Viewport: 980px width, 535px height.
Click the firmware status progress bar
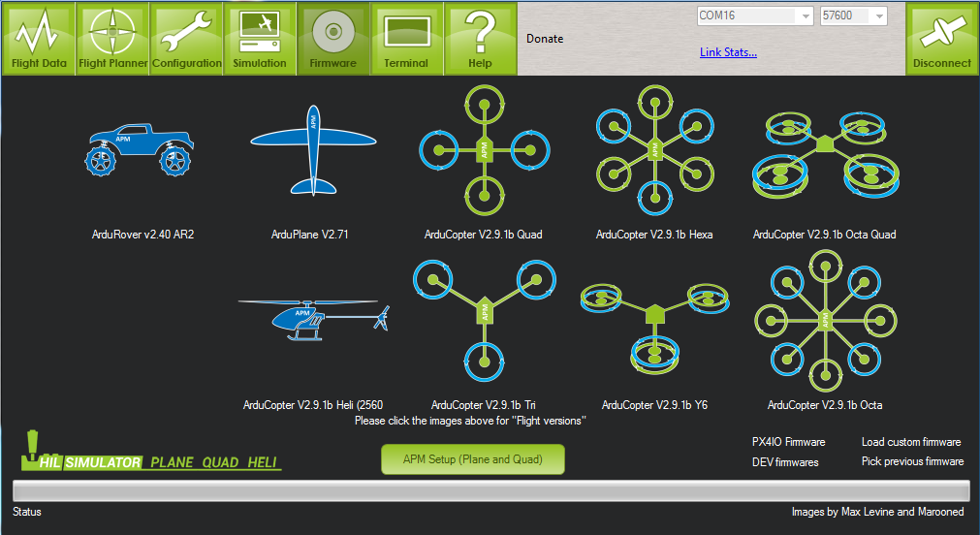[490, 489]
